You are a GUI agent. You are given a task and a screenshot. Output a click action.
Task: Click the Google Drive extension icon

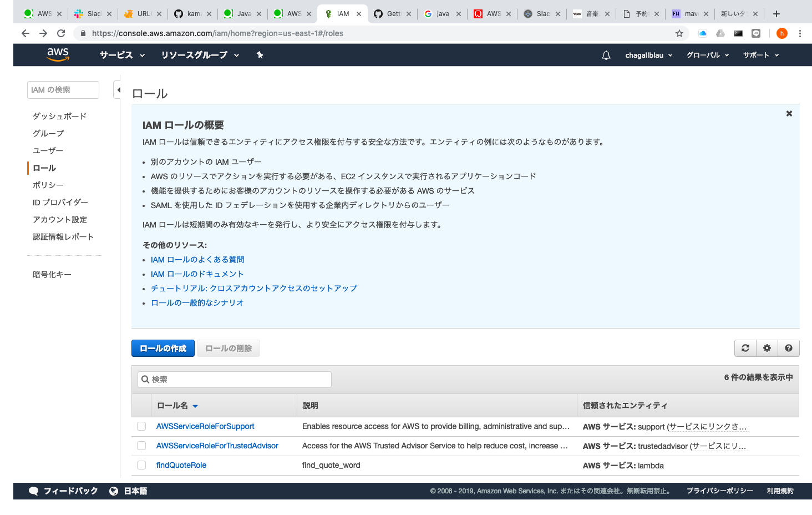pos(720,33)
